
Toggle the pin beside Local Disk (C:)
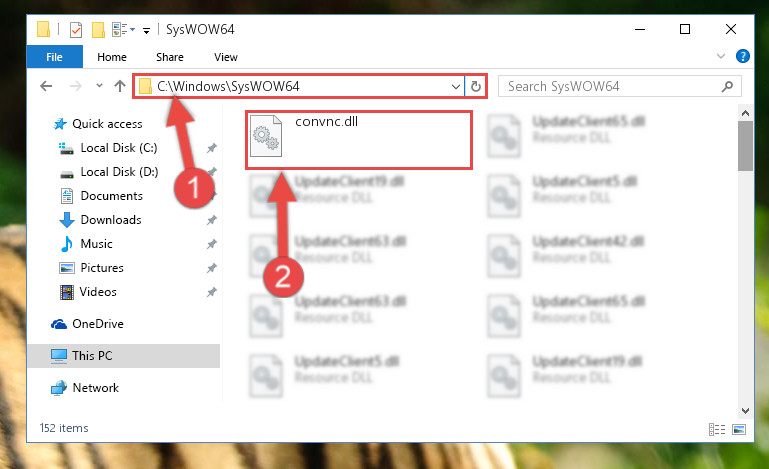click(x=211, y=148)
